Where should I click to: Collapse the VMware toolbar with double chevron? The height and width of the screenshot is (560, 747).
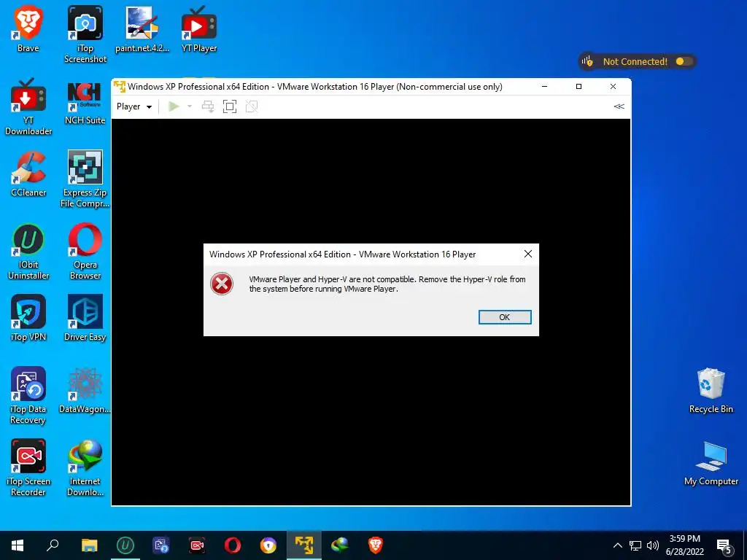tap(619, 106)
